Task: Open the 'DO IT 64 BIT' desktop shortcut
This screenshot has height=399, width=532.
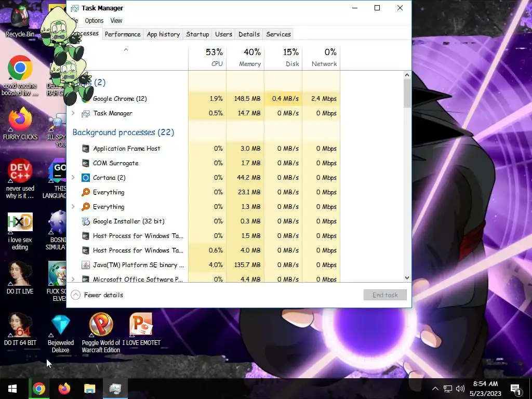Action: tap(20, 329)
